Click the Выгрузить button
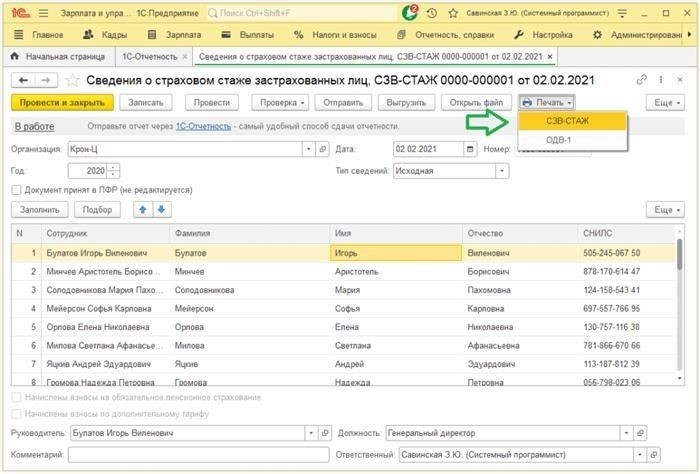 click(406, 103)
